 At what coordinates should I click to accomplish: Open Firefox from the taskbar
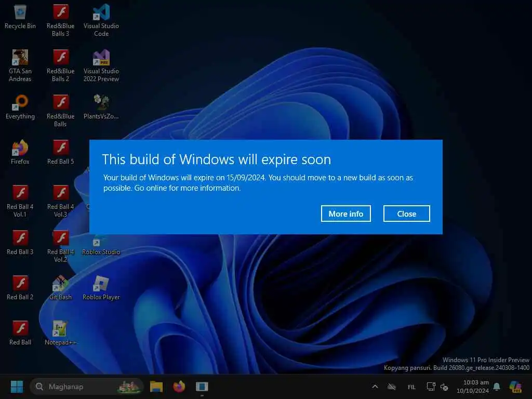179,387
